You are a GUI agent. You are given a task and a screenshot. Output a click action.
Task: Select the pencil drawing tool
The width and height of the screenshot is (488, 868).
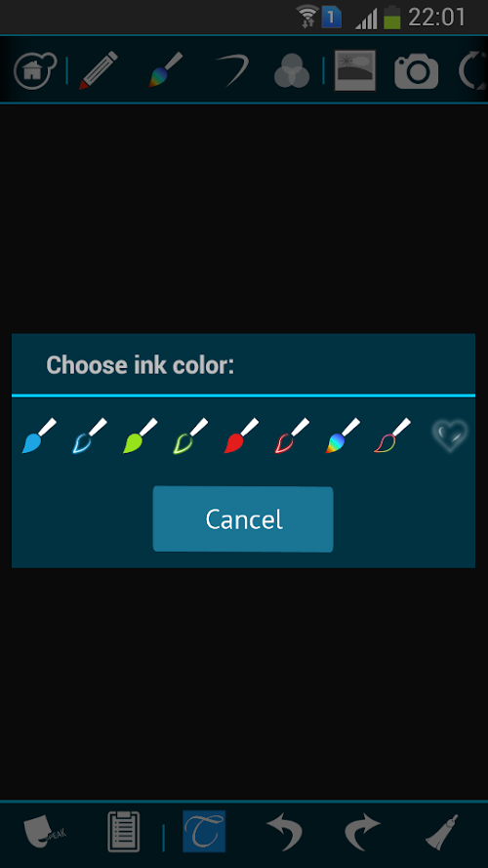pyautogui.click(x=99, y=70)
